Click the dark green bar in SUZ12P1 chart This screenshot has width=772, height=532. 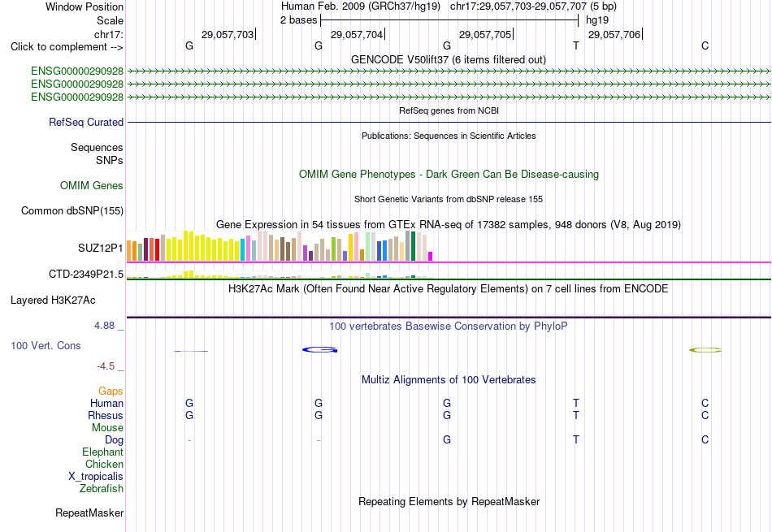[414, 246]
